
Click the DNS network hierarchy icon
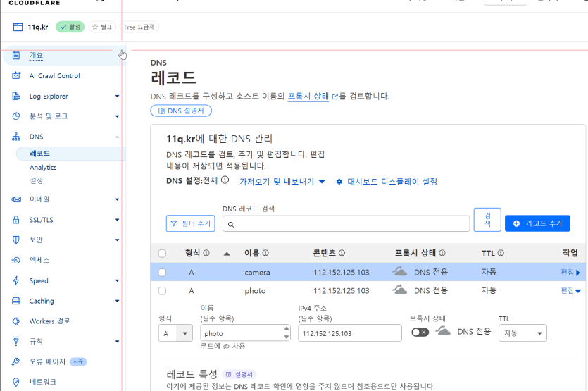16,137
